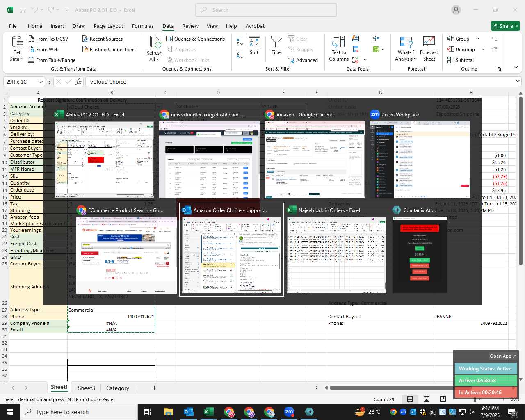Open the File tab
The width and height of the screenshot is (525, 420).
(13, 26)
